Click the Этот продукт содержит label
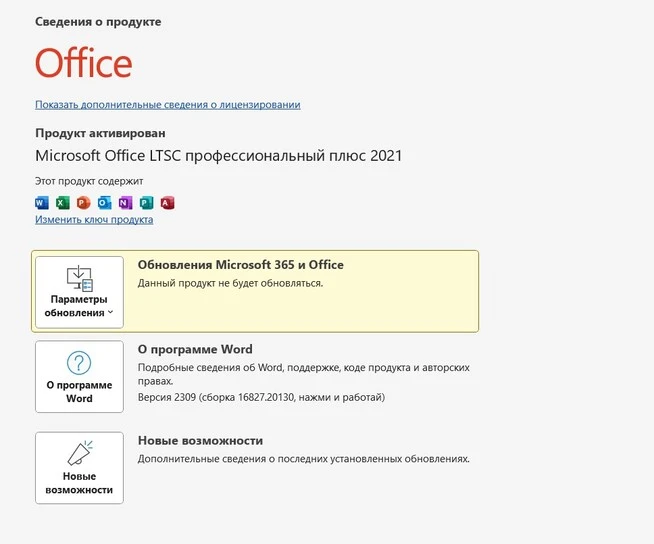The width and height of the screenshot is (654, 544). click(89, 181)
